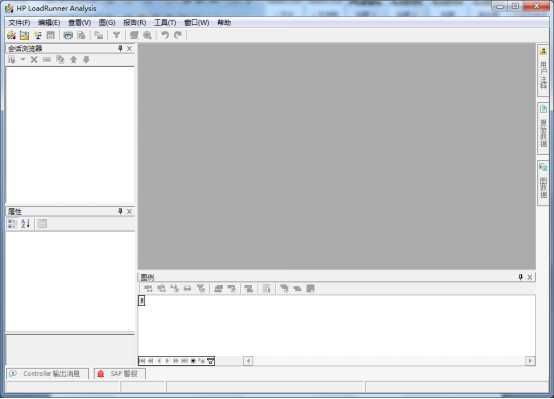The image size is (554, 399).
Task: Click the property pages icon in properties toolbar
Action: [x=42, y=224]
